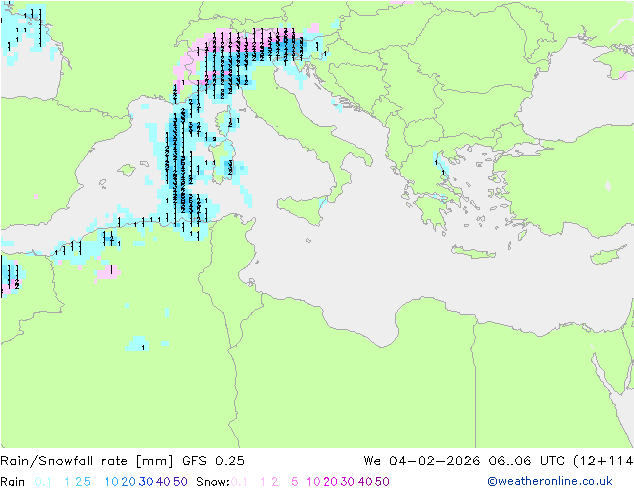Click the "Rain" legend label
The height and width of the screenshot is (490, 634).
click(13, 482)
